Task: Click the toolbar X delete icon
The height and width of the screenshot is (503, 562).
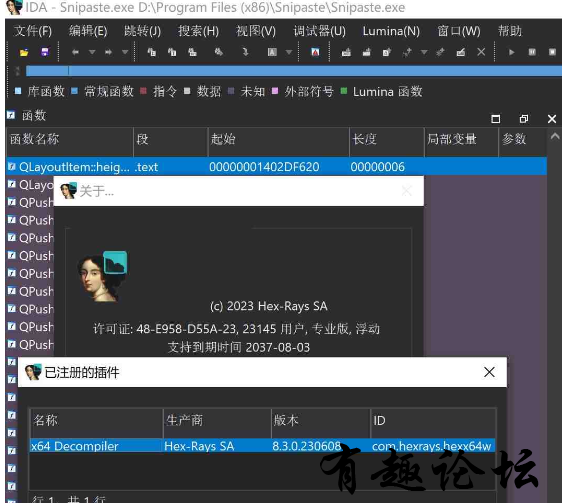Action: point(481,52)
